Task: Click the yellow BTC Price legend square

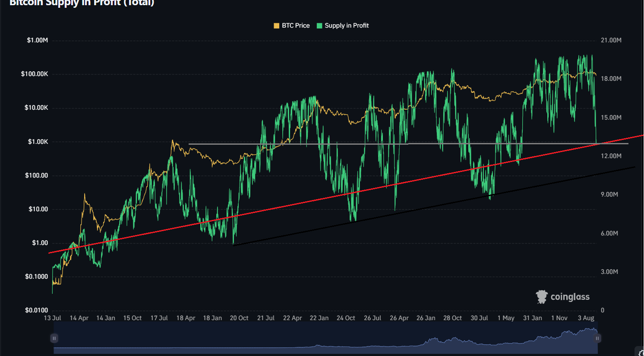Action: tap(276, 26)
